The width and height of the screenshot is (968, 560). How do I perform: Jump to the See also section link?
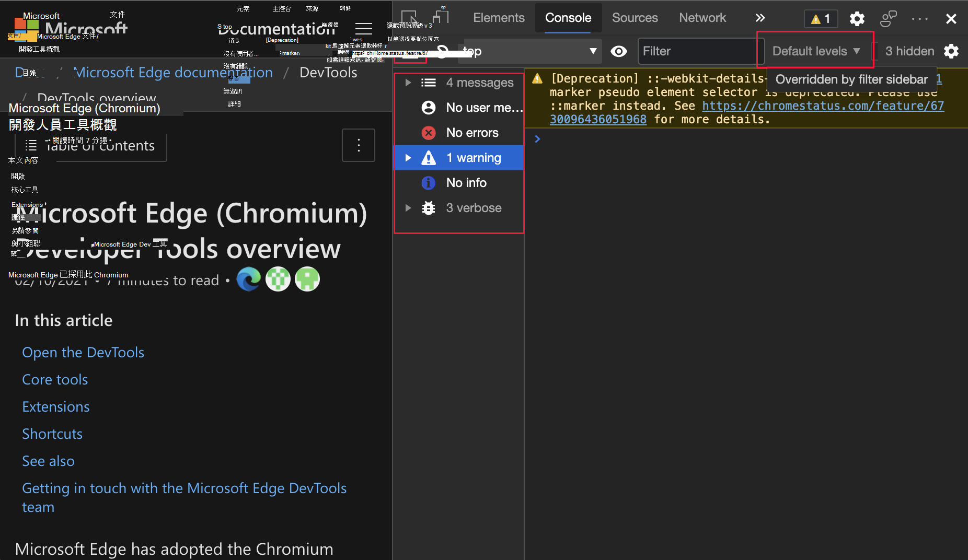coord(48,461)
